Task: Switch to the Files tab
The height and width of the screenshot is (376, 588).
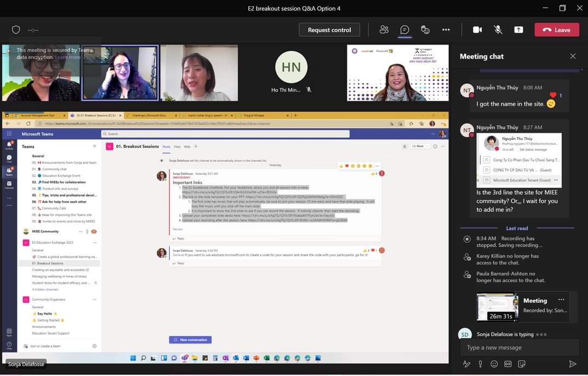Action: [177, 146]
